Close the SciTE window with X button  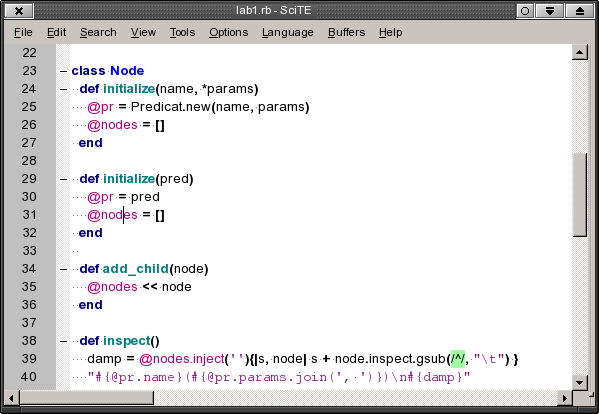(x=19, y=11)
